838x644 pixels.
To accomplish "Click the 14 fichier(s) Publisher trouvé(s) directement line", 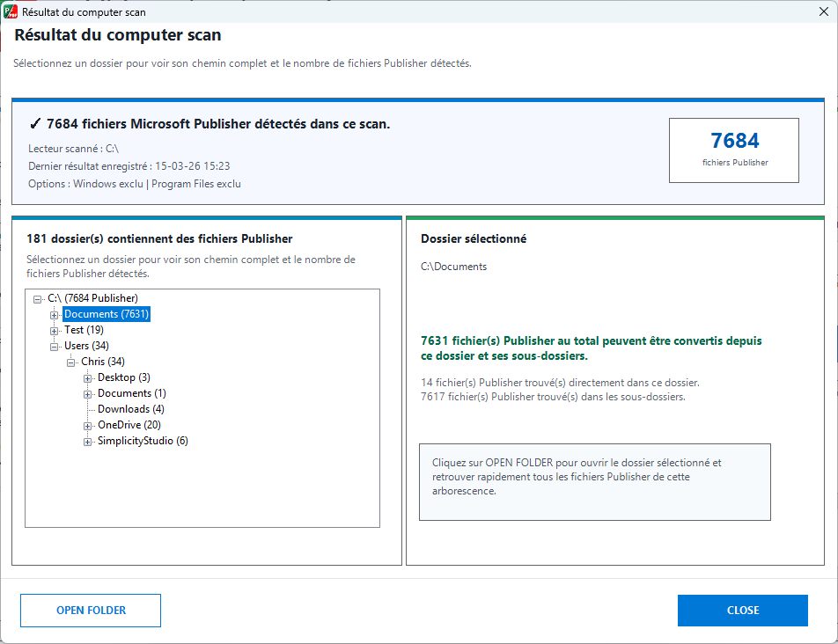I will point(560,383).
